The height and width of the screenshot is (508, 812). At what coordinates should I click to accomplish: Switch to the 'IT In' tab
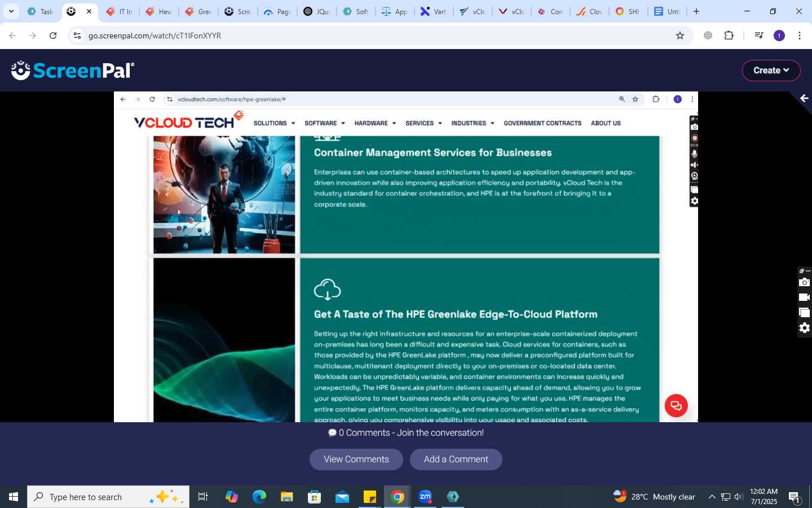tap(120, 11)
